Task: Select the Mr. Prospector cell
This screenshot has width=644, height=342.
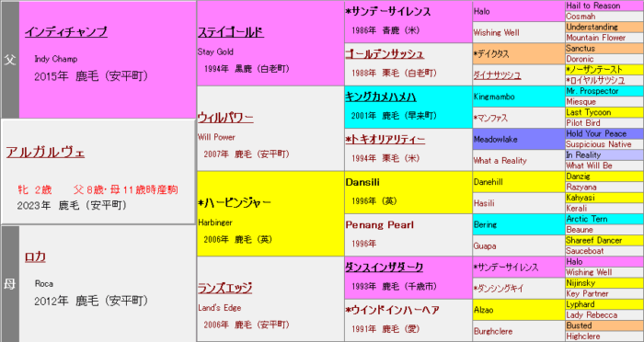Action: click(604, 91)
